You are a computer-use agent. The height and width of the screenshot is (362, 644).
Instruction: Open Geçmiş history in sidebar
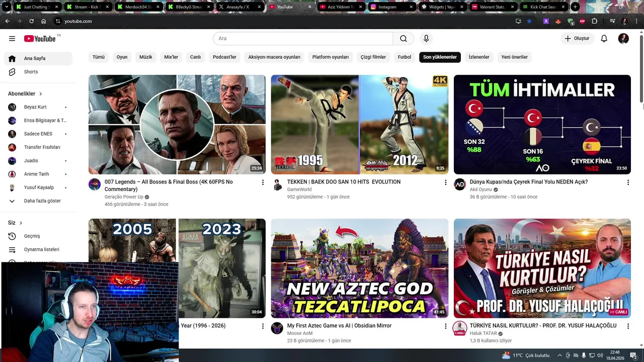(38, 236)
